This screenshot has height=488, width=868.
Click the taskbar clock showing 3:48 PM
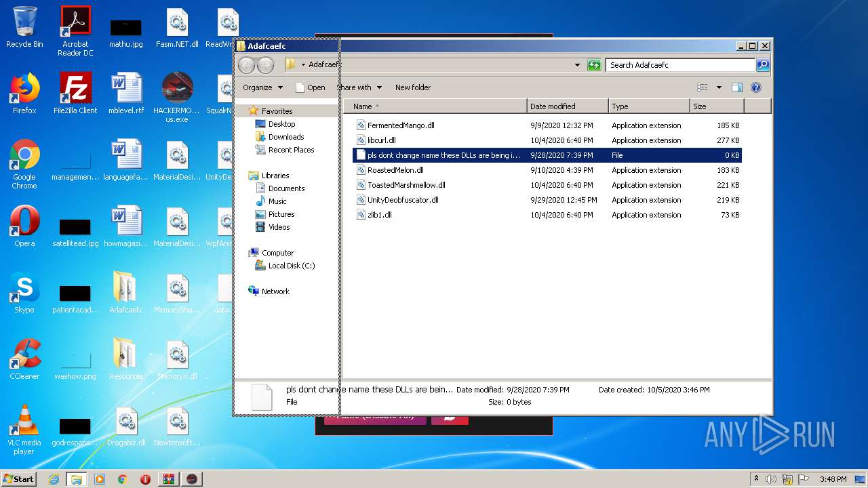[833, 479]
